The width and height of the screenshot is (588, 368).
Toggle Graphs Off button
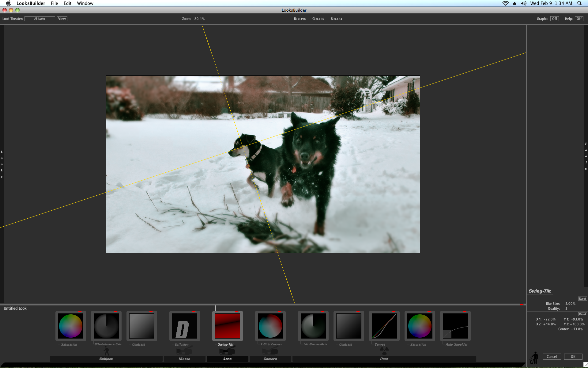(x=555, y=19)
